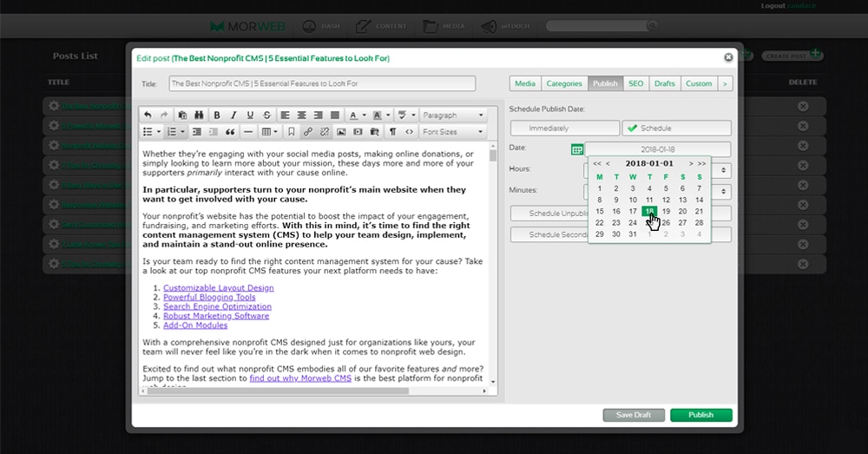Expand the bullet list style dropdown arrow
This screenshot has width=868, height=454.
coord(158,132)
